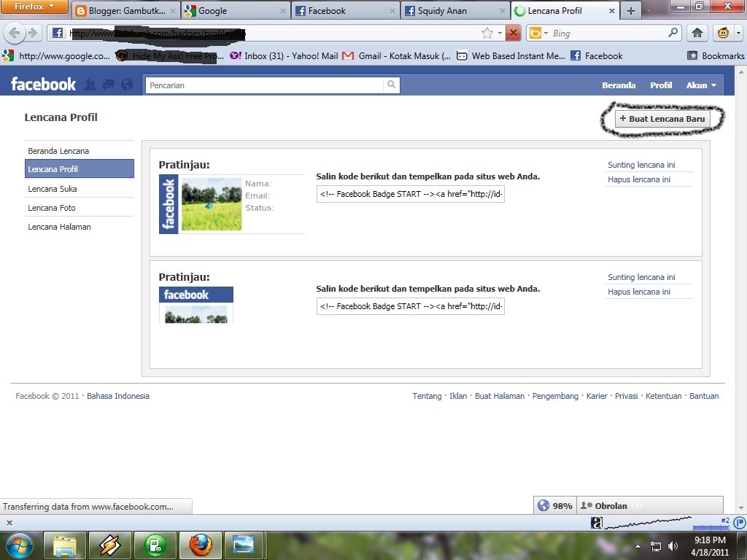This screenshot has width=747, height=560.
Task: Expand the Akun dropdown menu
Action: point(701,85)
